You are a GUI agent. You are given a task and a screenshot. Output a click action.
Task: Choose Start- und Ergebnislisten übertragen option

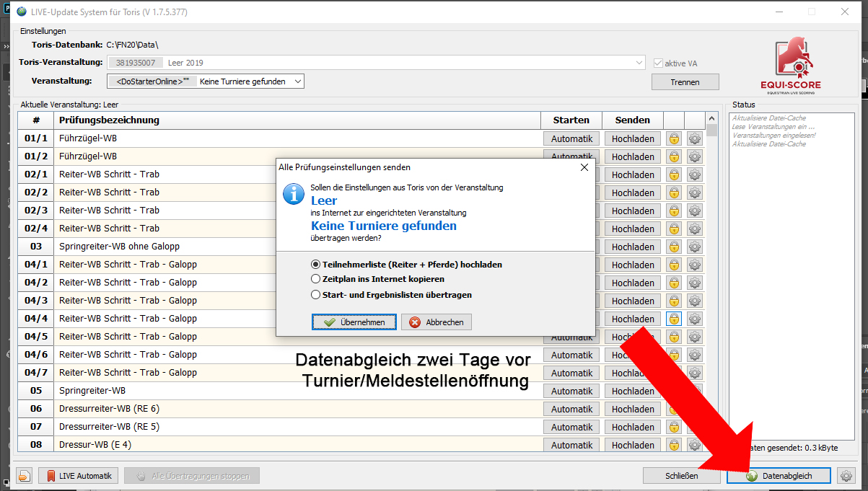(x=316, y=295)
